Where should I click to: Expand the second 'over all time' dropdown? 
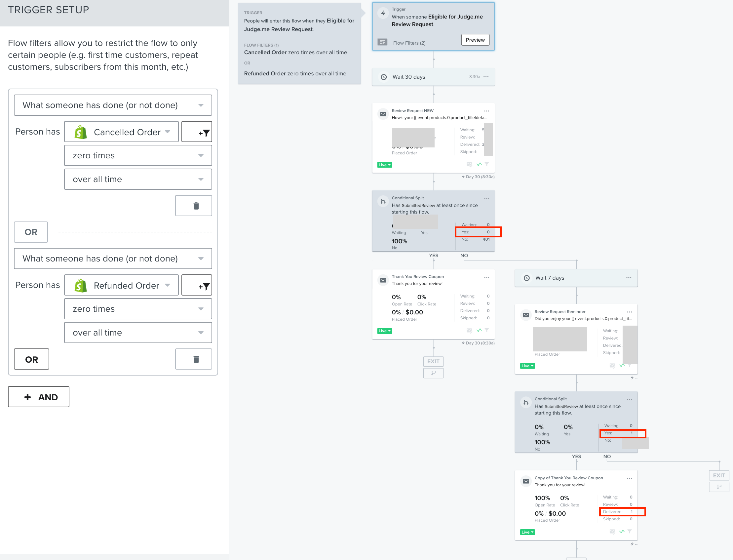tap(138, 332)
